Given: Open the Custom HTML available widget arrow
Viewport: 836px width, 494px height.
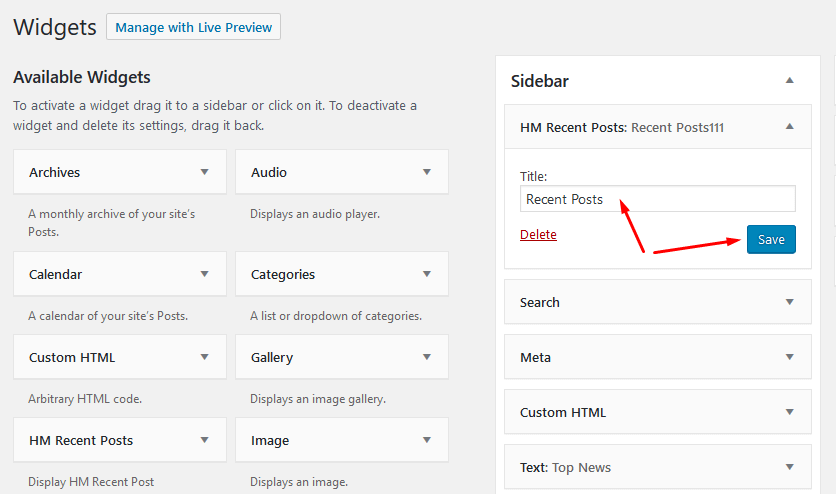Looking at the screenshot, I should pyautogui.click(x=205, y=357).
